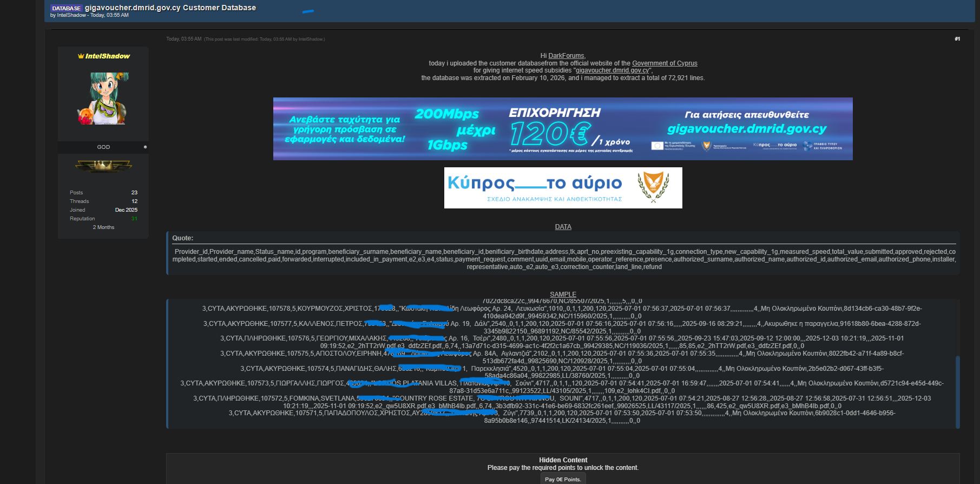
Task: Open the thread title 'gigavoucher.dmrid.gov.cy Customer Database'
Action: [170, 8]
